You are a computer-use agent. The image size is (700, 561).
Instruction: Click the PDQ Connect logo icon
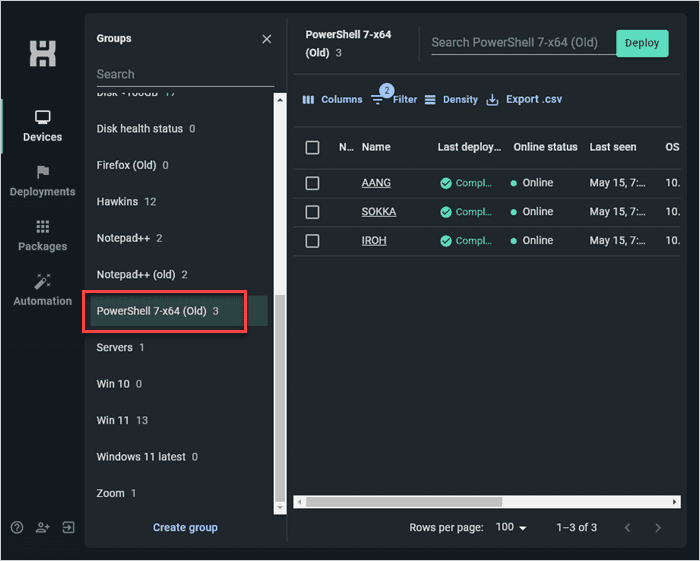coord(42,54)
